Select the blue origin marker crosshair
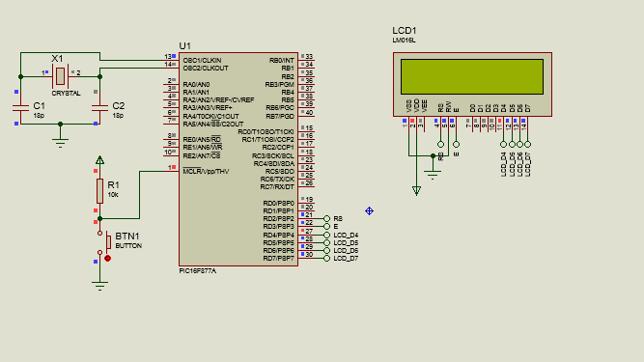 click(x=369, y=211)
